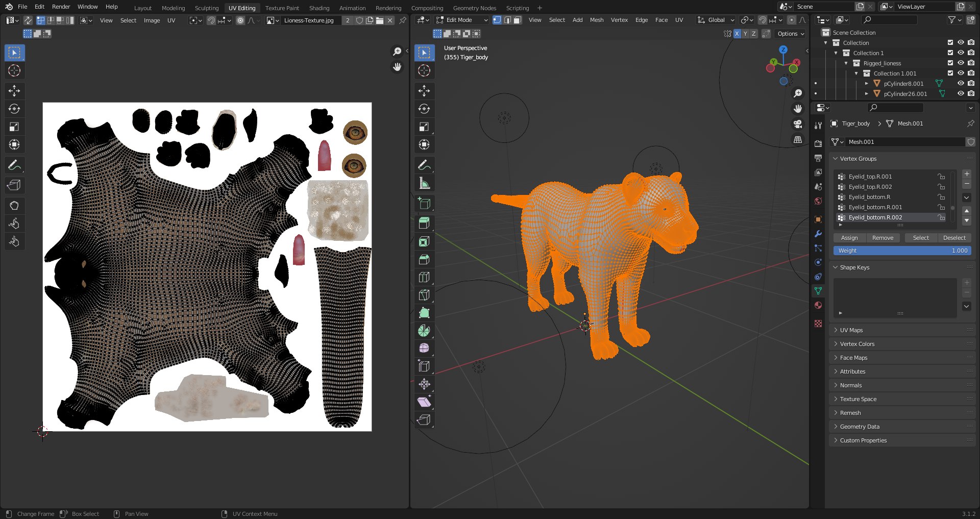Image resolution: width=980 pixels, height=519 pixels.
Task: Toggle camera view in 3D viewport
Action: click(x=798, y=124)
